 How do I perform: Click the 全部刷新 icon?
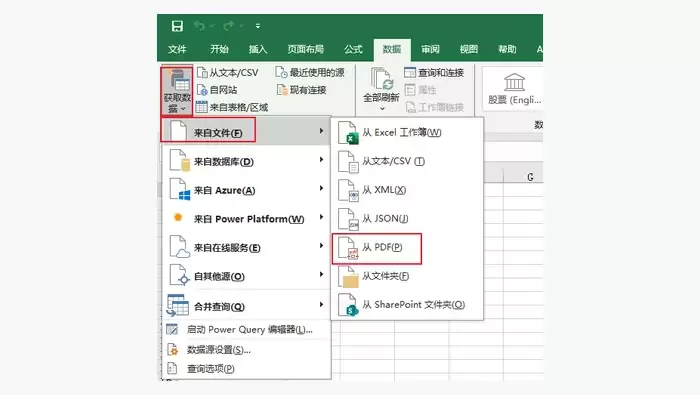(x=381, y=79)
